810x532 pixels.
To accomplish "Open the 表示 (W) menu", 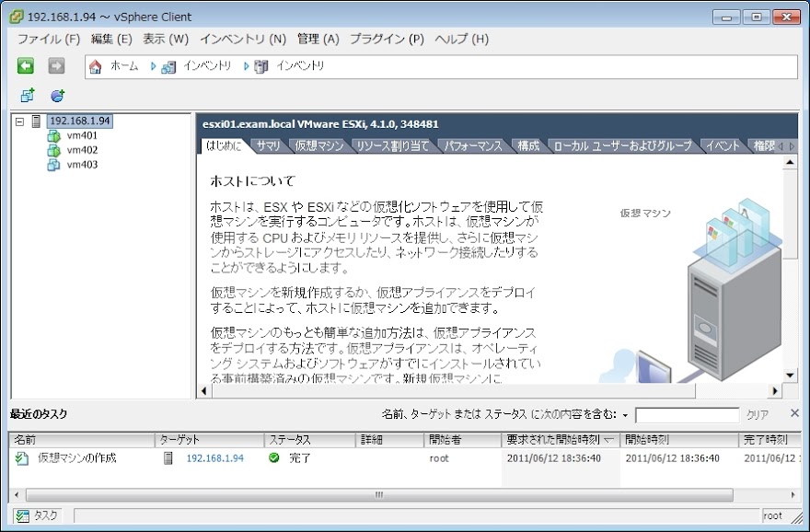I will pyautogui.click(x=166, y=40).
